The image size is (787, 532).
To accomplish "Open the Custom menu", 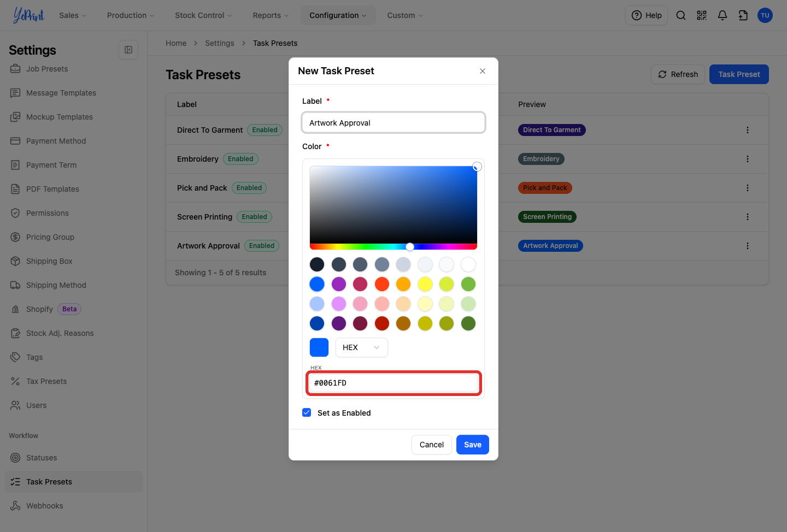I will tap(405, 15).
